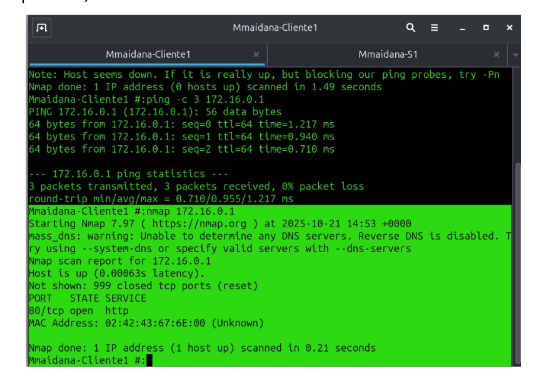Image resolution: width=558 pixels, height=385 pixels.
Task: Click the MAC Address output line
Action: coord(146,323)
